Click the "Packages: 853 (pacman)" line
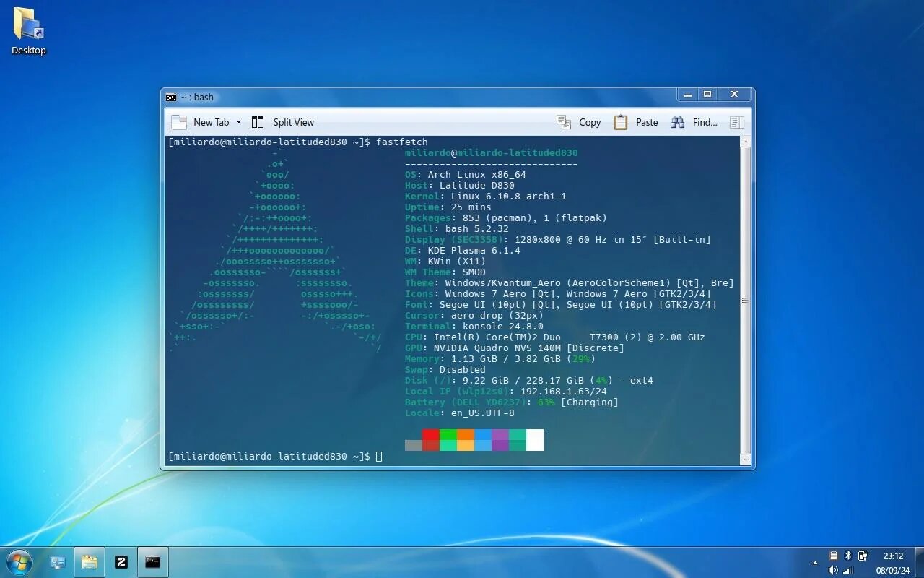Screen dimensions: 924x578 tap(506, 217)
